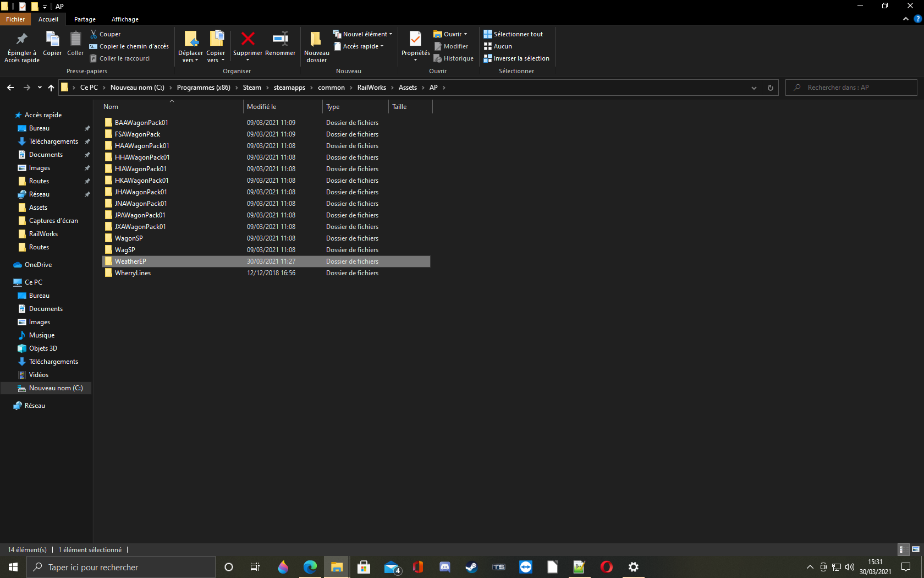Open the Help question mark icon
Viewport: 924px width, 578px height.
pos(917,19)
